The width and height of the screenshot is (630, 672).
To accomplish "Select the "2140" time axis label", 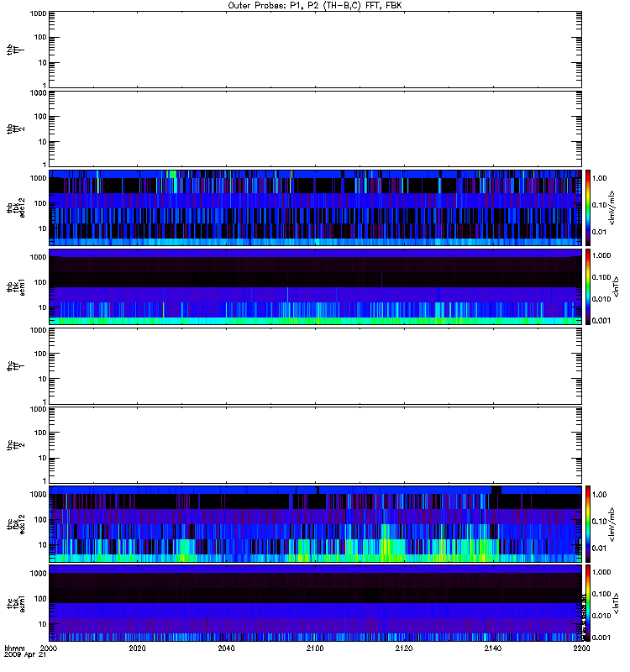I will [x=493, y=648].
